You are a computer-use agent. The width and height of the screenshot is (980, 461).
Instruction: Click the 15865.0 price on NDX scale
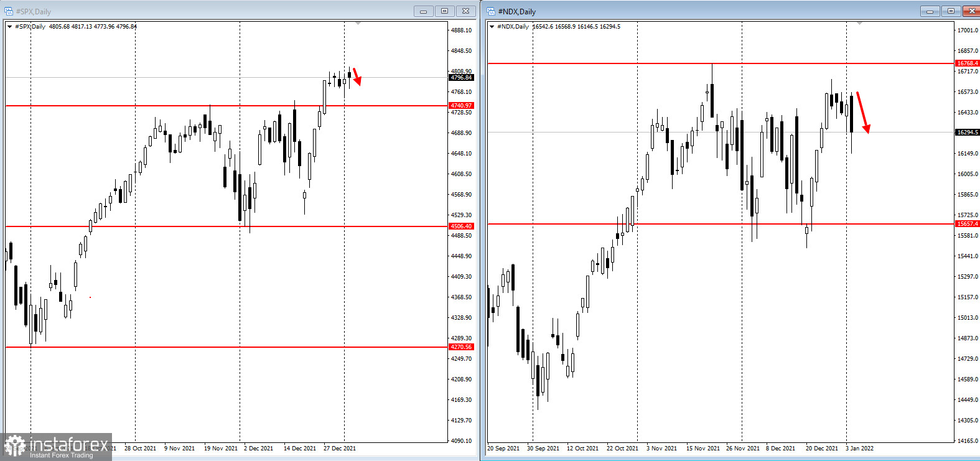[968, 195]
